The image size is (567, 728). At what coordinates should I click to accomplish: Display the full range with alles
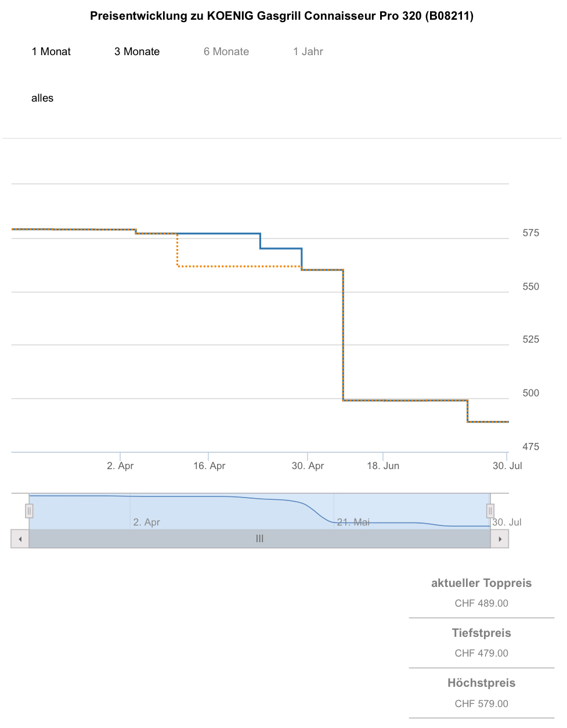click(42, 98)
